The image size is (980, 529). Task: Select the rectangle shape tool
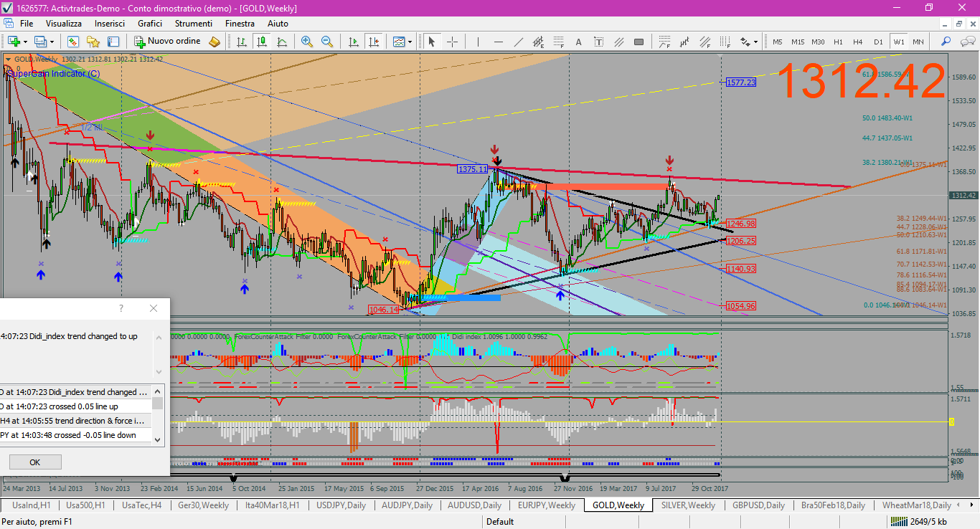639,42
